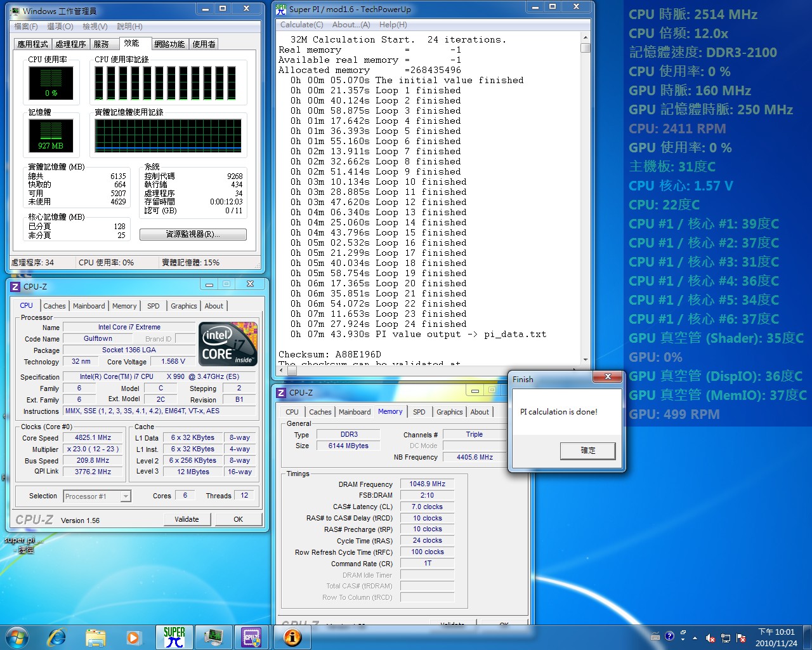The image size is (812, 650).
Task: Open Mainboard tab in processor CPU-Z window
Action: (89, 306)
